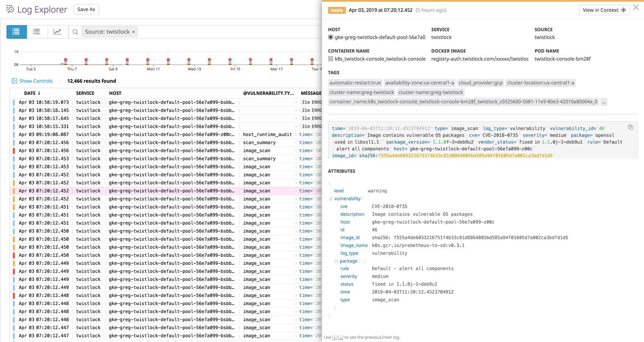Open the host_runtime_audit log row at 09:19:08.087
This screenshot has width=644, height=342.
click(x=166, y=135)
